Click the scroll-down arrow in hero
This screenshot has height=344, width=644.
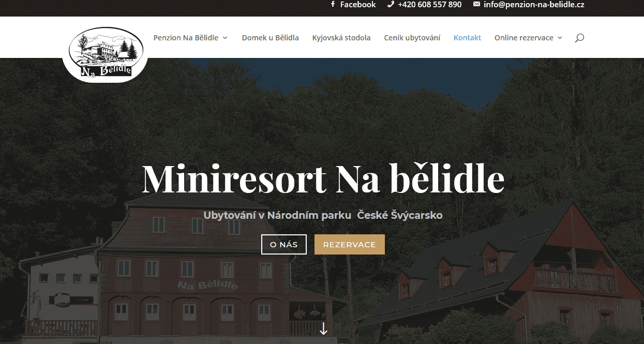[x=323, y=328]
